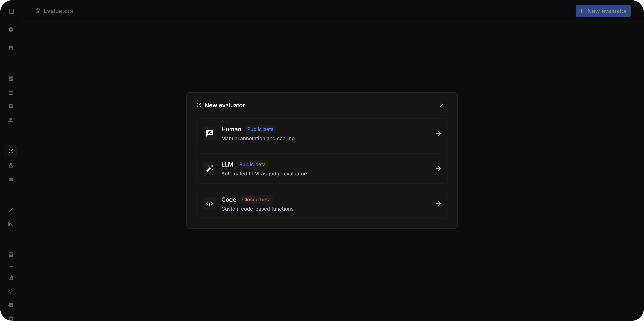Select the evaluators target icon in sidebar
The width and height of the screenshot is (644, 321).
[11, 151]
